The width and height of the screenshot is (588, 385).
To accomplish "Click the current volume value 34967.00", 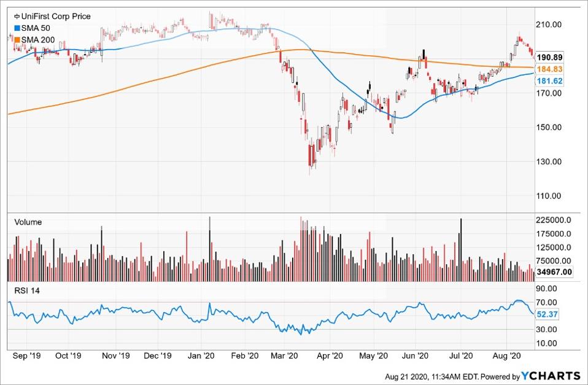I will (x=554, y=271).
